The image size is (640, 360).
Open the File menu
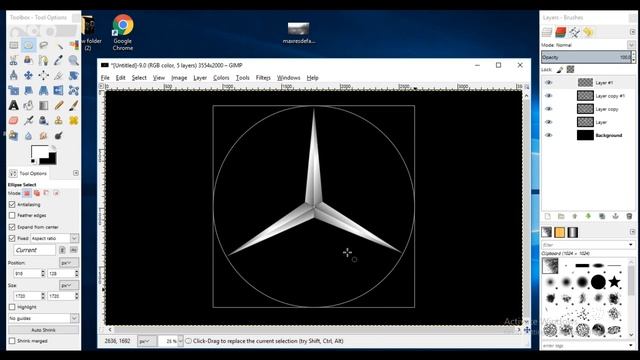(x=105, y=78)
